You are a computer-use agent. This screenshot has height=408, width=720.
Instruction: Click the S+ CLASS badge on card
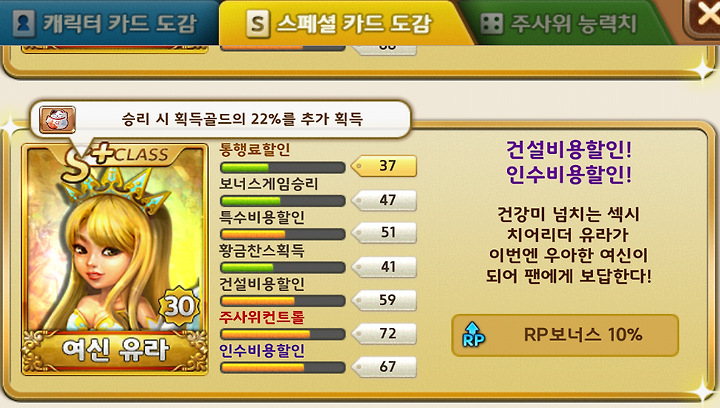click(117, 160)
